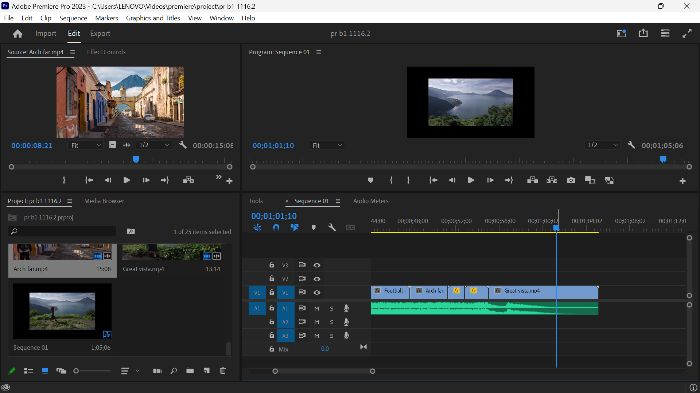Go to the Home screen icon
The width and height of the screenshot is (700, 393).
pyautogui.click(x=17, y=33)
